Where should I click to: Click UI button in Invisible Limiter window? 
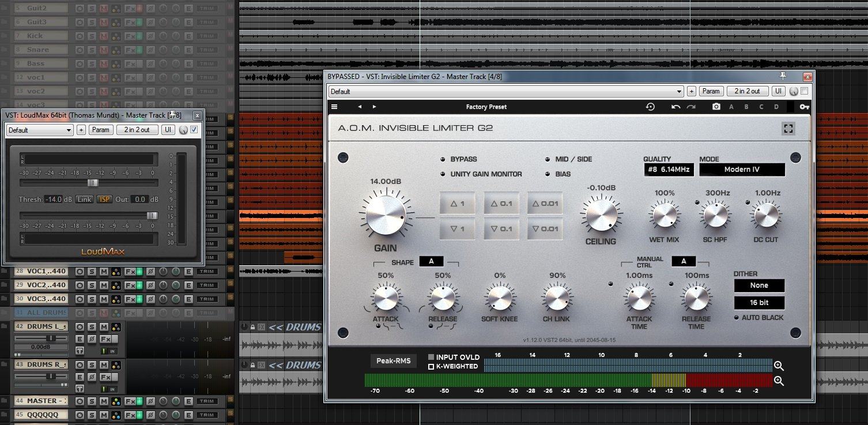[x=778, y=91]
